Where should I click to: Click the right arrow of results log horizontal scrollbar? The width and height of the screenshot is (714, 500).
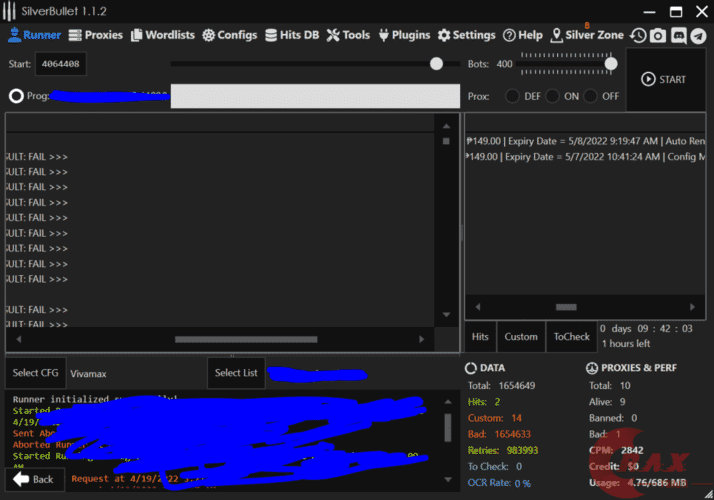[x=422, y=339]
